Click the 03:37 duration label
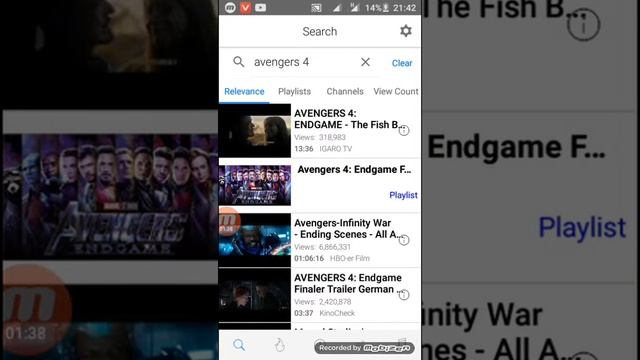640x360 pixels. (304, 313)
